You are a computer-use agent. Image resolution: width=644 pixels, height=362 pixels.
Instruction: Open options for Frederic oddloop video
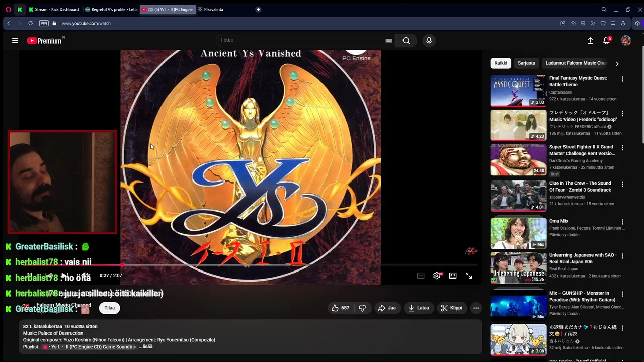[x=622, y=114]
